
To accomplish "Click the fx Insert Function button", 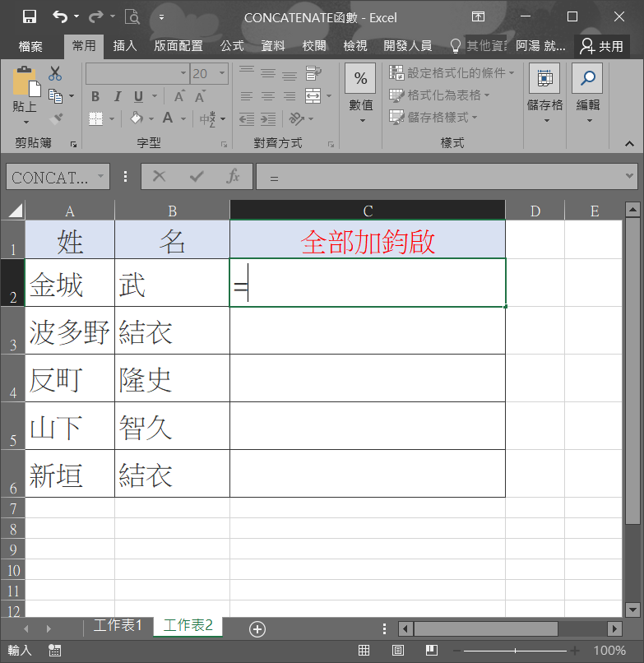I will point(233,176).
